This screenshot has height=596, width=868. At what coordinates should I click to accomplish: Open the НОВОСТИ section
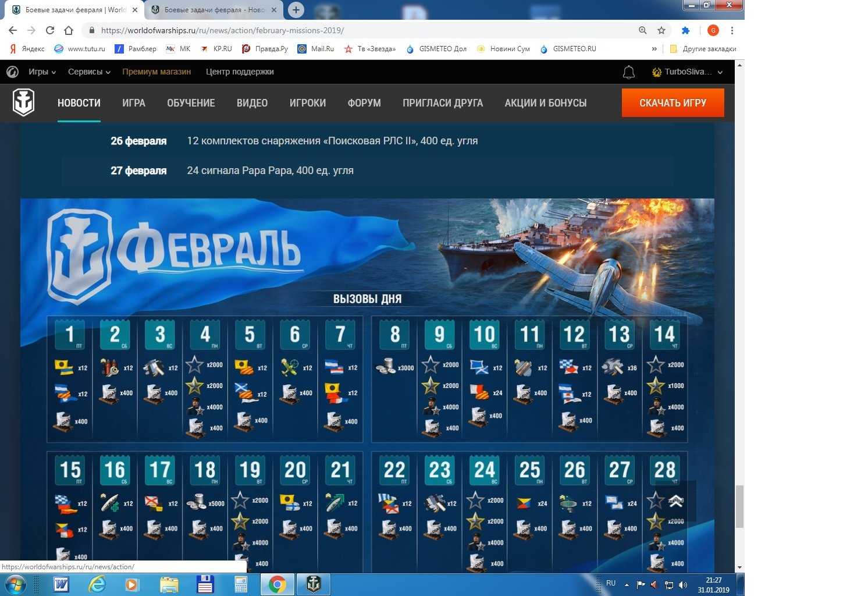[x=79, y=103]
